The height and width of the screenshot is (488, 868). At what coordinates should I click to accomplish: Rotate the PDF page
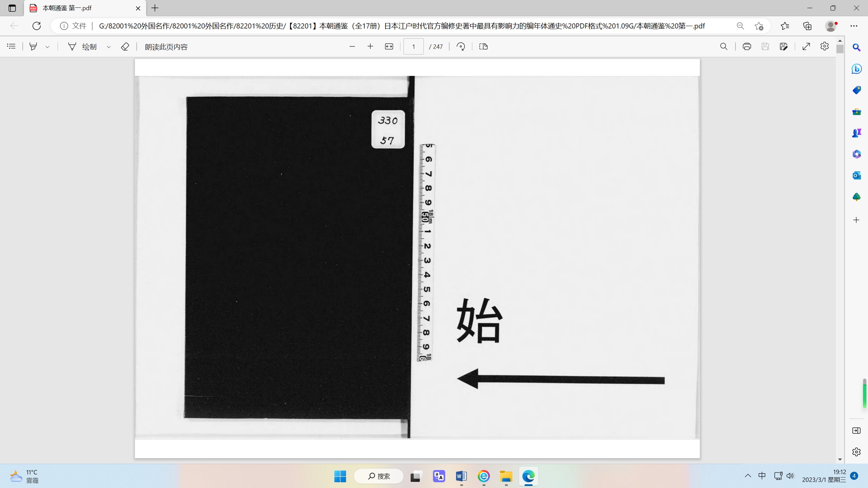[461, 46]
